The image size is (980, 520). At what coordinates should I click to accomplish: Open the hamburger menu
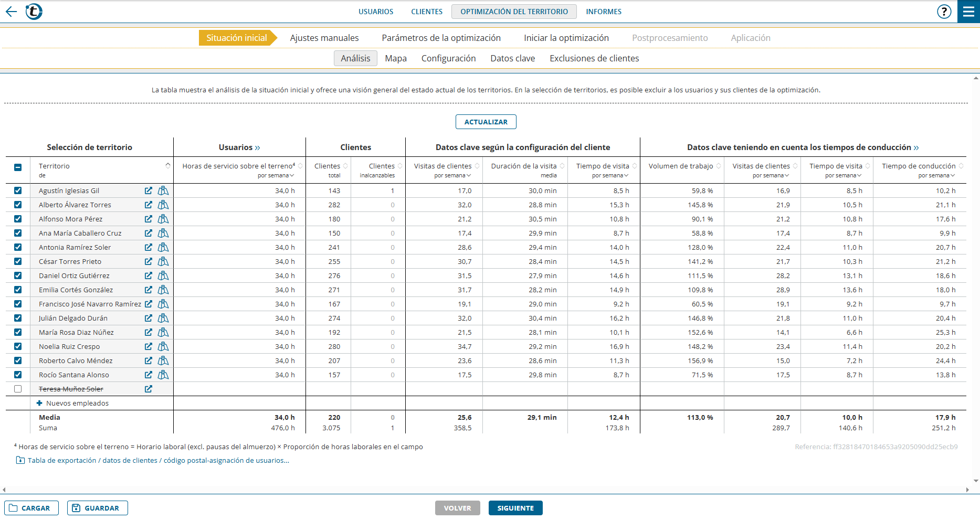(x=968, y=12)
